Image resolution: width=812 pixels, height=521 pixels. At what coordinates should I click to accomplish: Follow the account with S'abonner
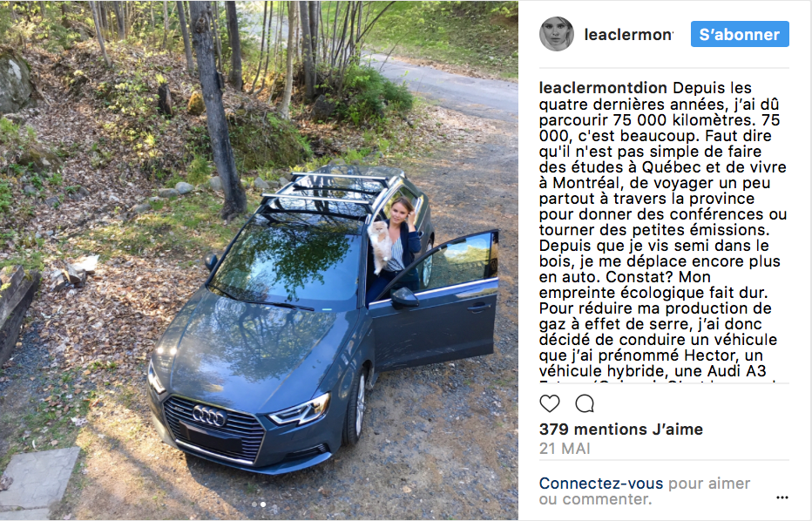point(740,34)
